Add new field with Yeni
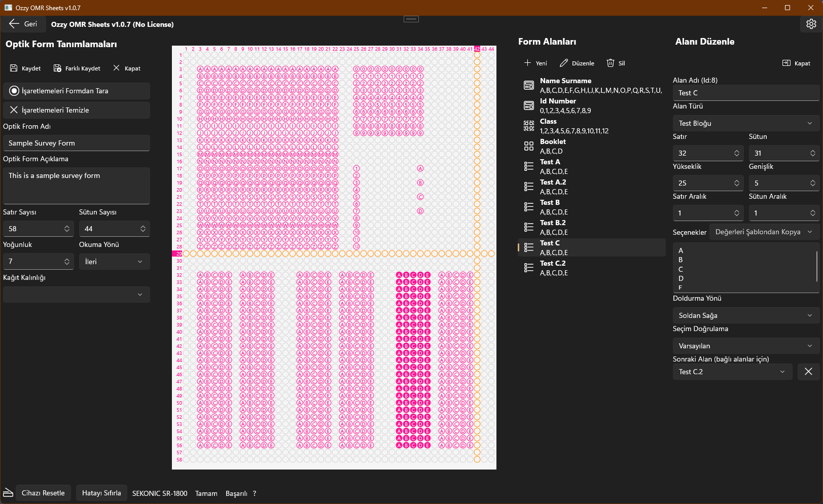The height and width of the screenshot is (504, 823). (x=535, y=63)
